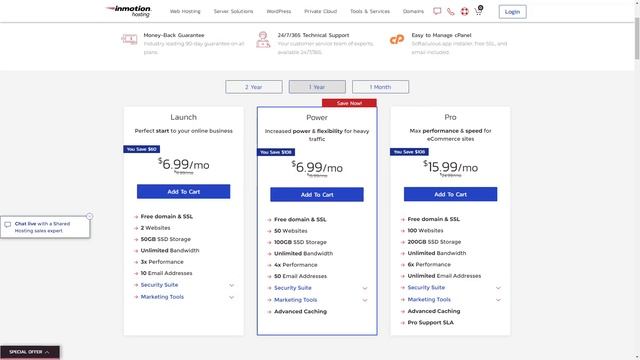Click '4x Performance' in Power plan
The height and width of the screenshot is (360, 640).
(296, 265)
